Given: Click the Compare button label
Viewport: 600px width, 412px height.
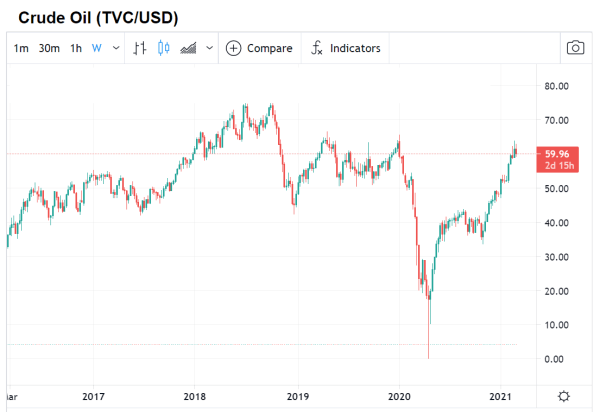Looking at the screenshot, I should click(x=269, y=48).
